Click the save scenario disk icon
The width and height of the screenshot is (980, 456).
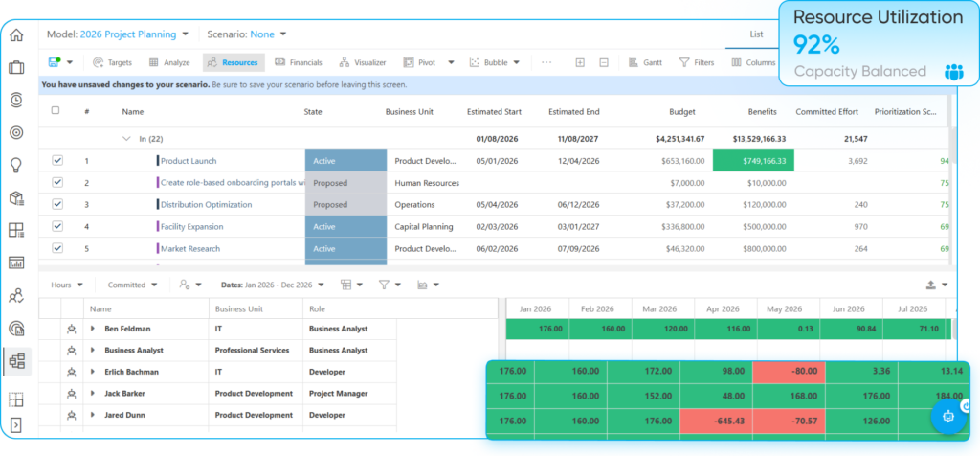[x=55, y=62]
